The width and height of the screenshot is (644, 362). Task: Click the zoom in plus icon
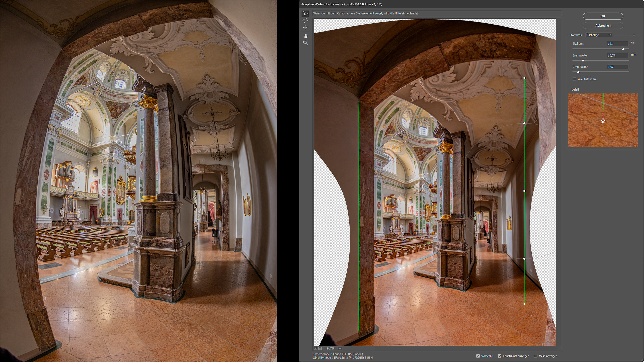pos(320,348)
